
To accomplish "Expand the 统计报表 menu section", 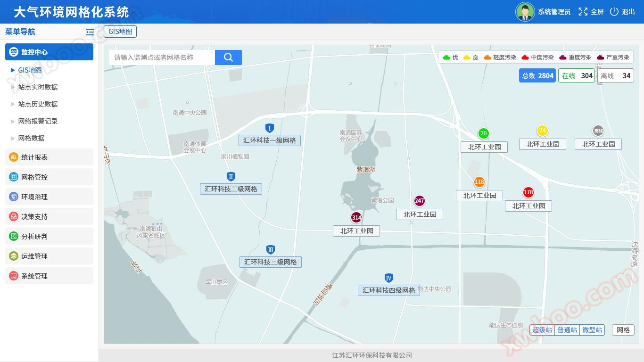I will pyautogui.click(x=49, y=157).
